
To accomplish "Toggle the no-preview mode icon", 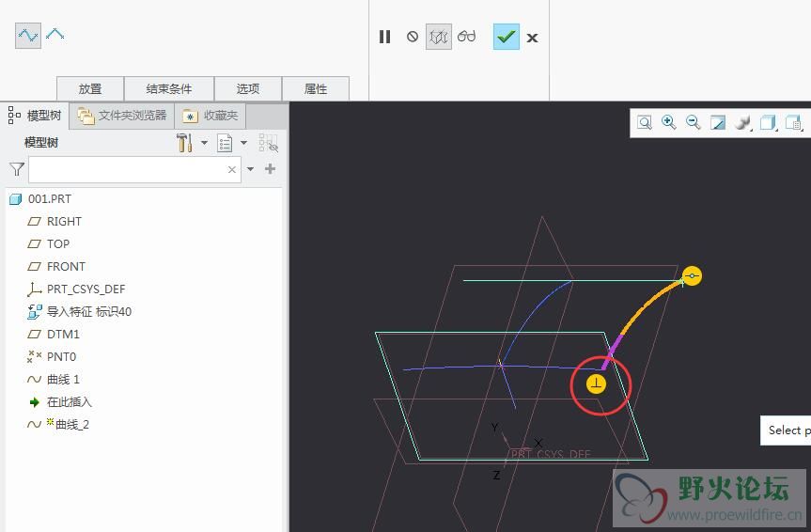I will coord(413,37).
